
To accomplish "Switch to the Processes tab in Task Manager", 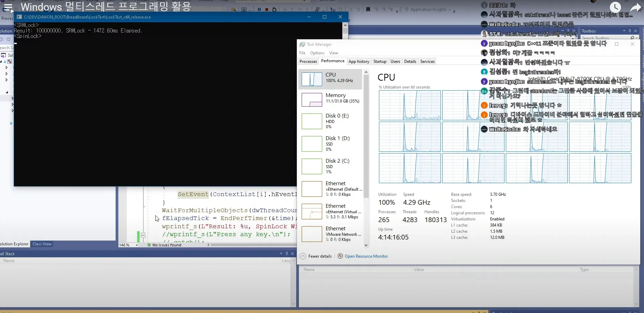I will point(308,62).
